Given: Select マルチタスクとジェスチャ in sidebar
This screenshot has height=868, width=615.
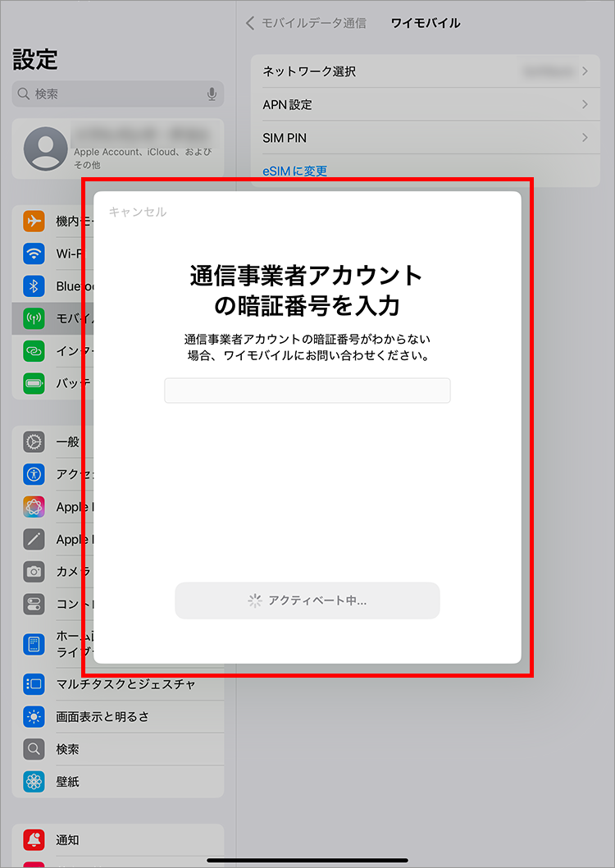Looking at the screenshot, I should (125, 683).
